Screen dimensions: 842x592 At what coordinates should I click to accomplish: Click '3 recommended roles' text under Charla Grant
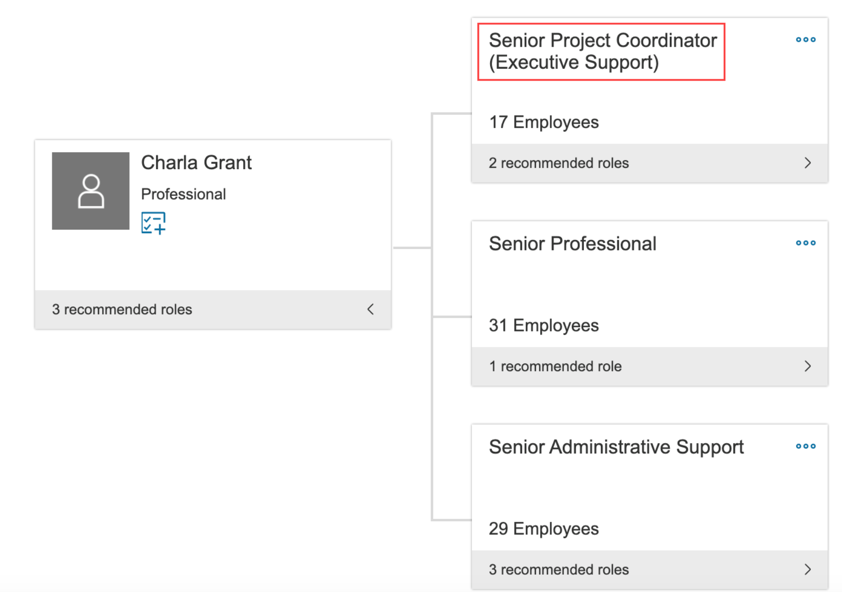click(x=122, y=309)
